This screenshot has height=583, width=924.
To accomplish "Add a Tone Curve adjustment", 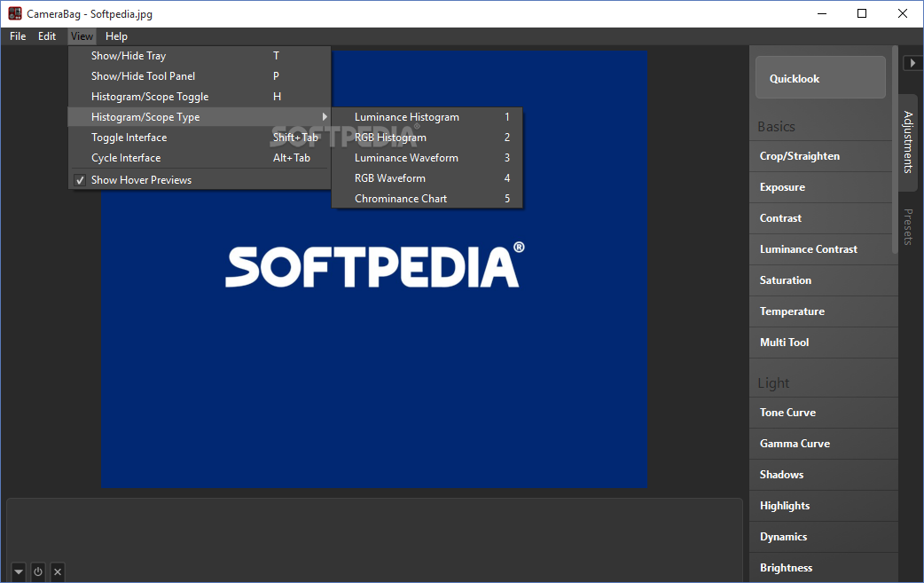I will pyautogui.click(x=824, y=413).
